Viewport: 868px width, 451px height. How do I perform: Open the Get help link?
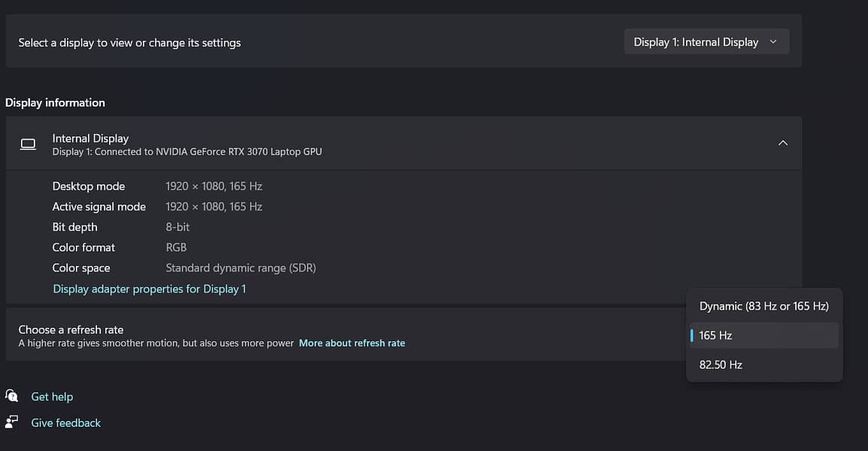pos(52,397)
